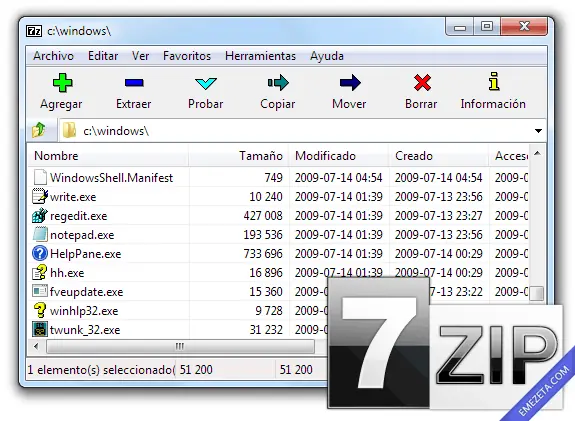Click the red X Borrar icon
The width and height of the screenshot is (575, 421).
point(422,83)
